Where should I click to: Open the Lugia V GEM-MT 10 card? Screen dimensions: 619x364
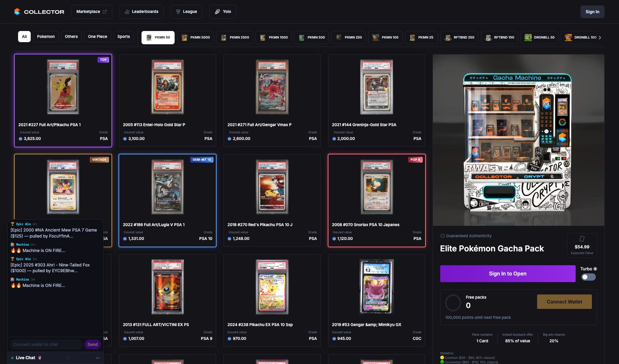[167, 201]
